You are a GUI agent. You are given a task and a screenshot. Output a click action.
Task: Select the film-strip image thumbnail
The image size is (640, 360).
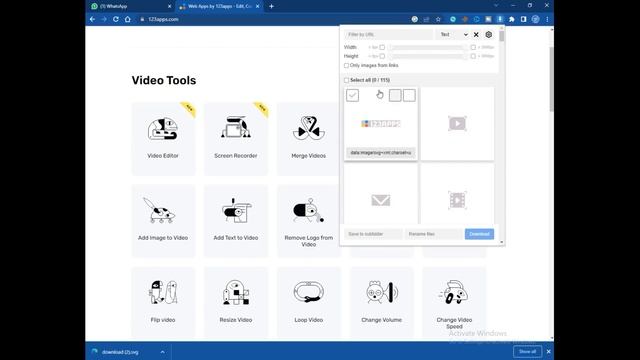pyautogui.click(x=457, y=194)
